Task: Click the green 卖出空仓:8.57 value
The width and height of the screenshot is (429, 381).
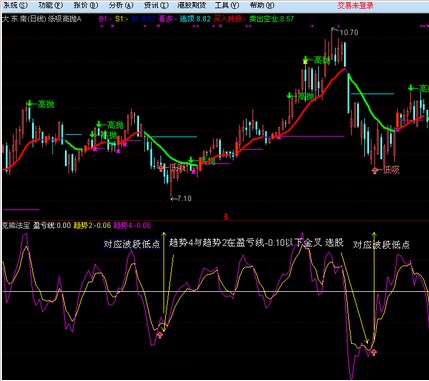Action: click(272, 19)
